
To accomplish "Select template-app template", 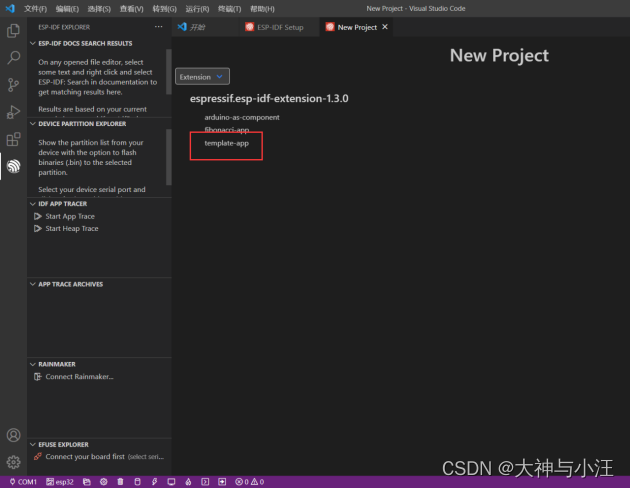I will pos(227,143).
